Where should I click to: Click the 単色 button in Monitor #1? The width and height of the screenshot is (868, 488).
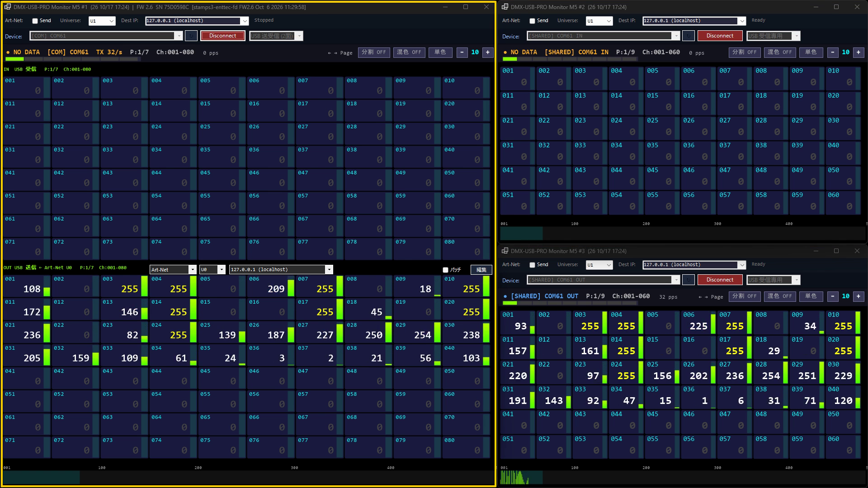tap(440, 52)
